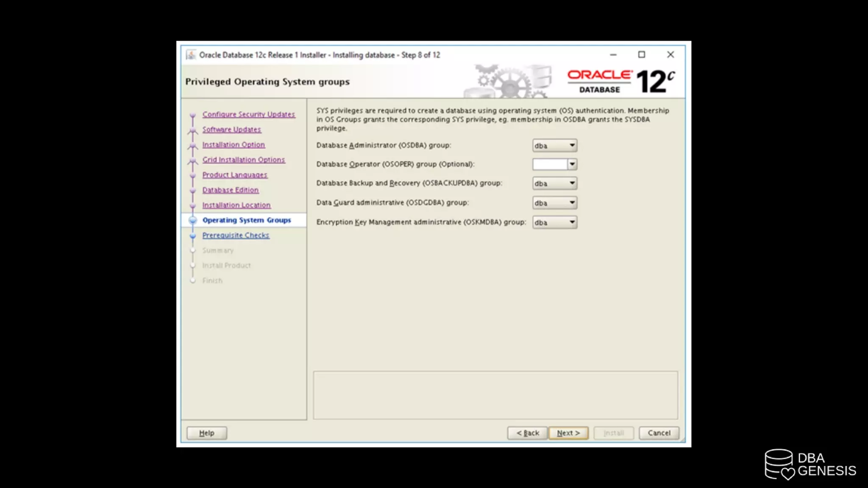Click the Prerequisite Checks step bullet
Screen dimensions: 868x488
tap(193, 236)
